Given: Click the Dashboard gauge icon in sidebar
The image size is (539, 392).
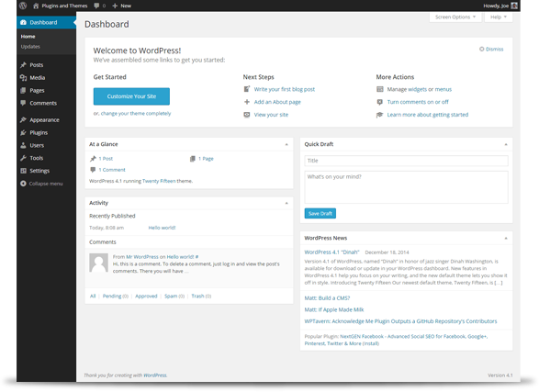Looking at the screenshot, I should [x=23, y=22].
